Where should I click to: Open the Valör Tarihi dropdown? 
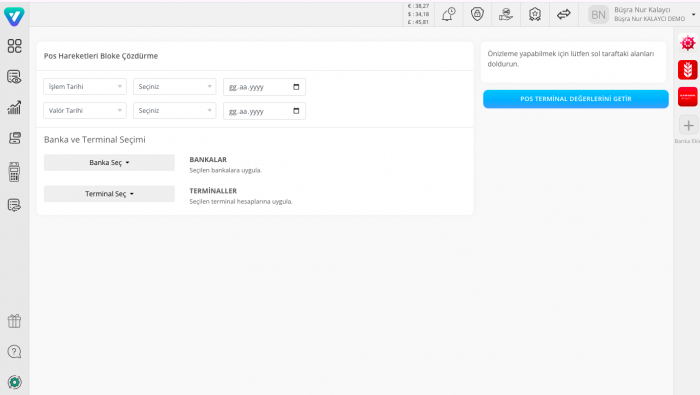85,110
